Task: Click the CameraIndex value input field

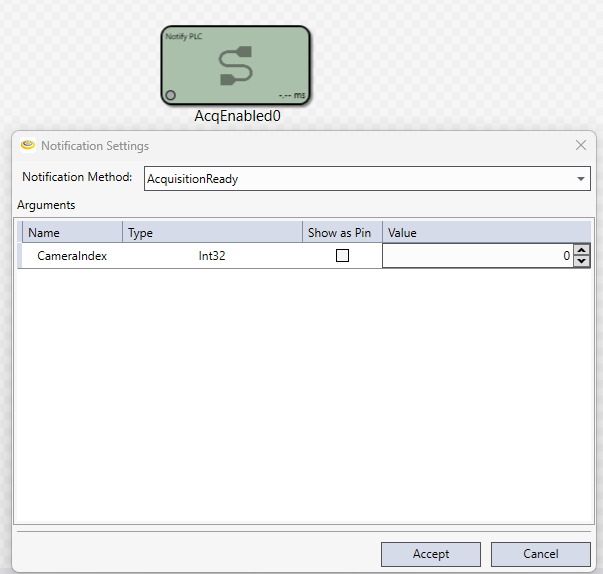Action: click(x=477, y=256)
